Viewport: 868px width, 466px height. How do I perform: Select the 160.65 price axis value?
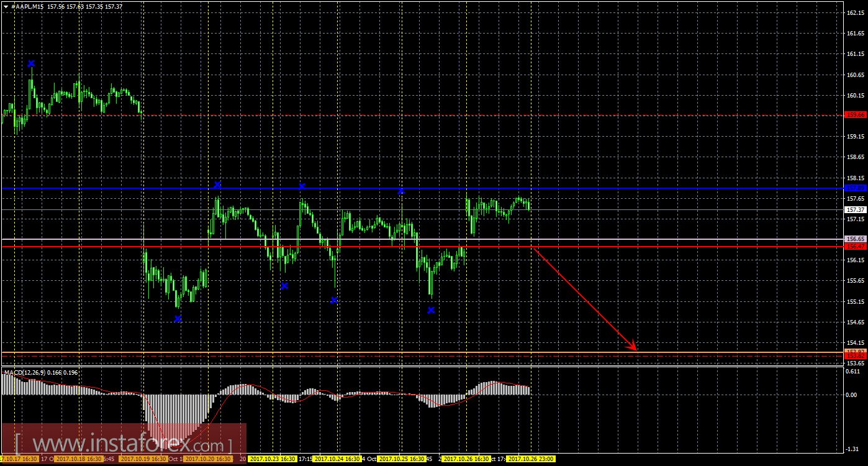[x=856, y=75]
